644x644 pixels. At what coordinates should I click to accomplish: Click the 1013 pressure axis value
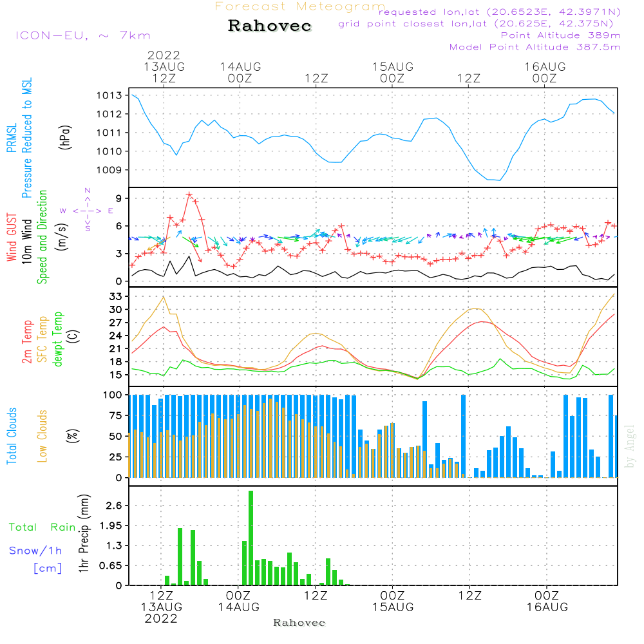tap(109, 95)
